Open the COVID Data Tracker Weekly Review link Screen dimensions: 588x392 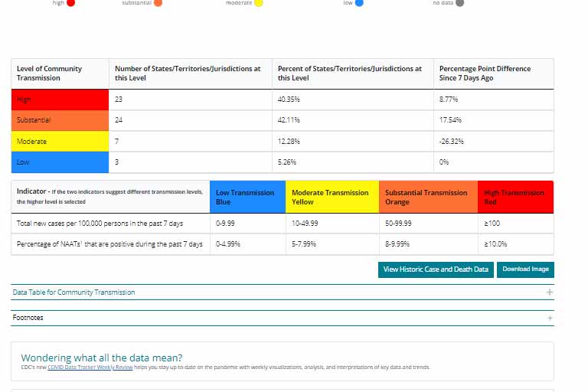90,367
